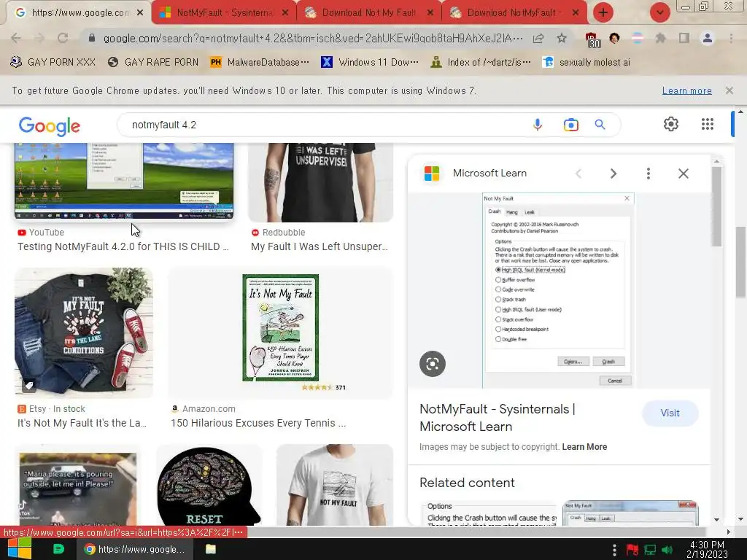
Task: Open more options in Microsoft Learn preview
Action: [649, 174]
